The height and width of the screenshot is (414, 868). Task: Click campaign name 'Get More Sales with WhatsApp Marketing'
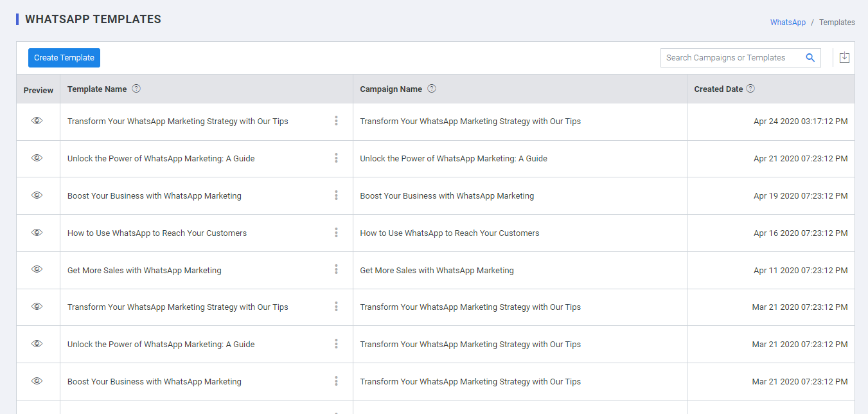click(x=437, y=271)
